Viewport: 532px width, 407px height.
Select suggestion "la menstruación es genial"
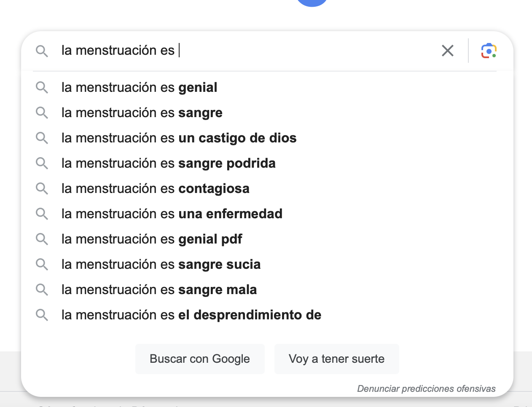267,87
